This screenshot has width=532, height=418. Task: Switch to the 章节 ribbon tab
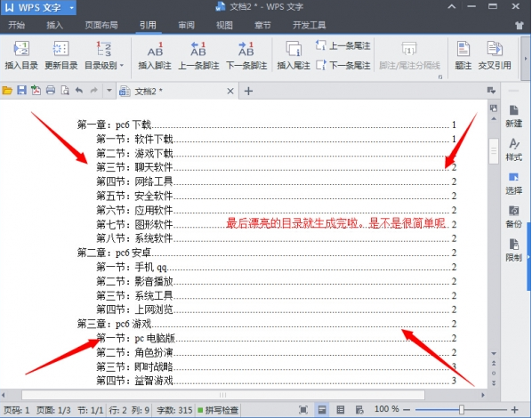(x=263, y=25)
